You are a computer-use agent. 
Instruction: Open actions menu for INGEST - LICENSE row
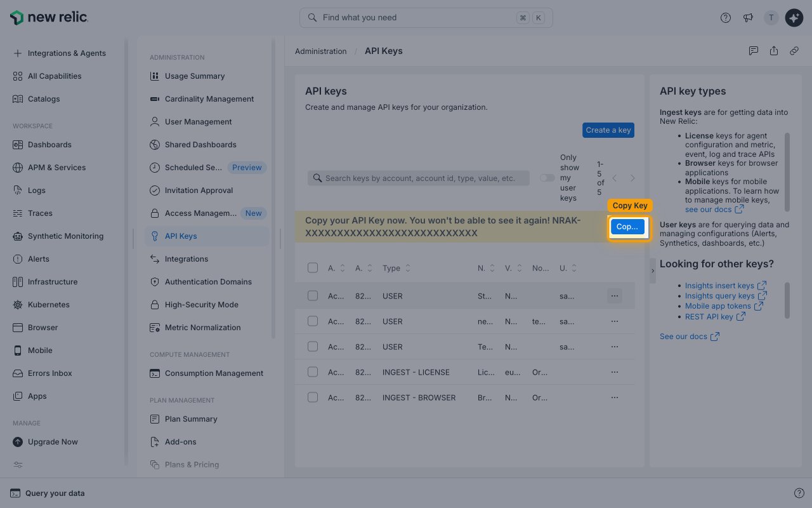click(x=614, y=372)
